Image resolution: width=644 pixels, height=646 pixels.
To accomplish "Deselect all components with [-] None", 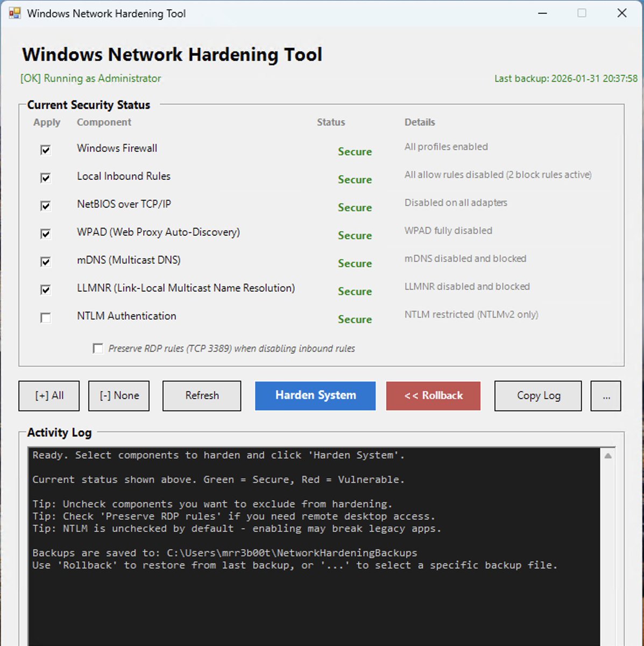I will coord(118,396).
